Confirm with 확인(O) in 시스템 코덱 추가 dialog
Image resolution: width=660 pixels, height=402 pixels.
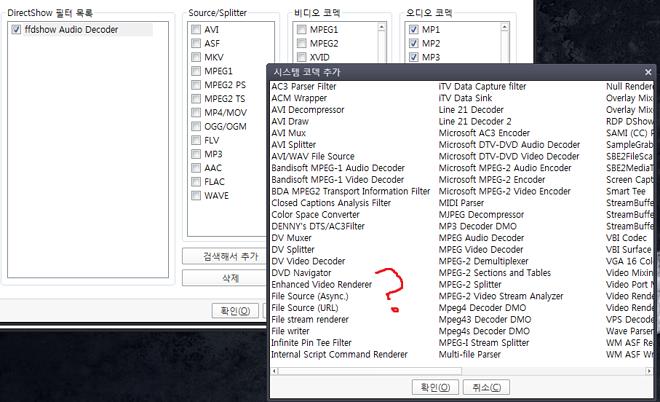click(435, 387)
